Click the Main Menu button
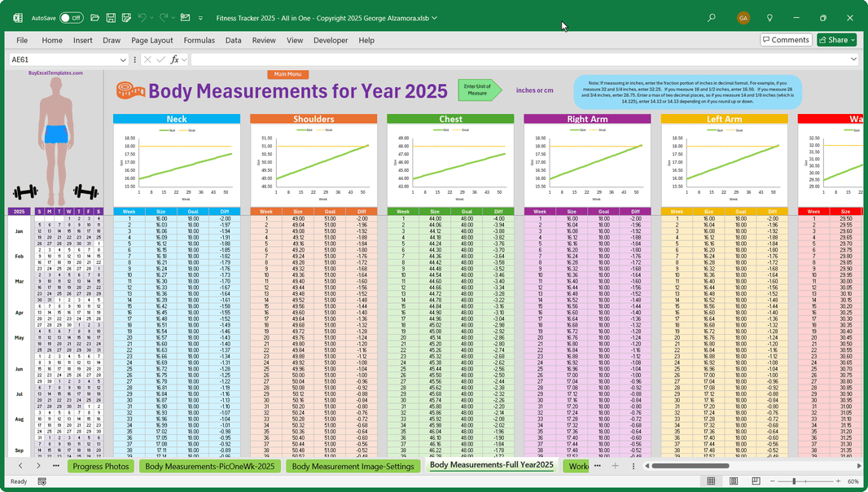Screen dimensions: 868x492 click(x=287, y=74)
